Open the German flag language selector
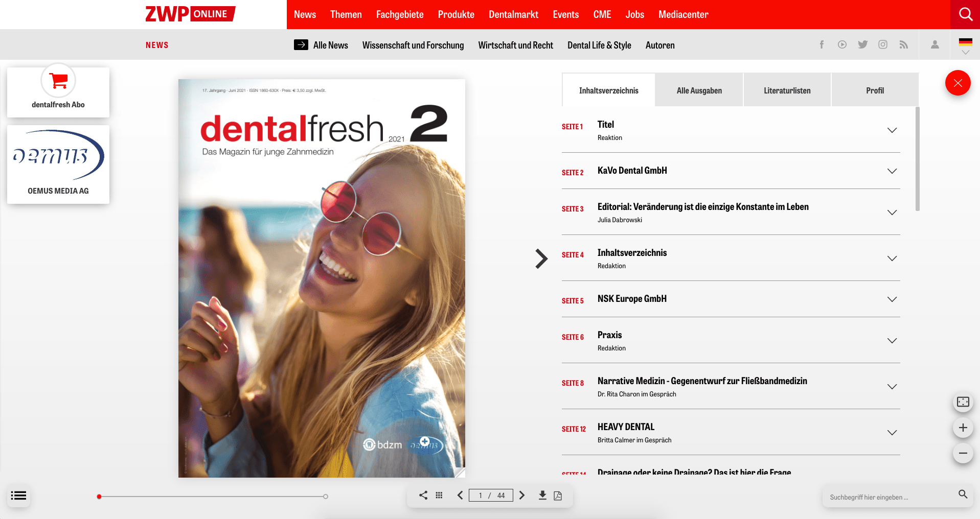Viewport: 980px width, 519px height. (x=966, y=45)
